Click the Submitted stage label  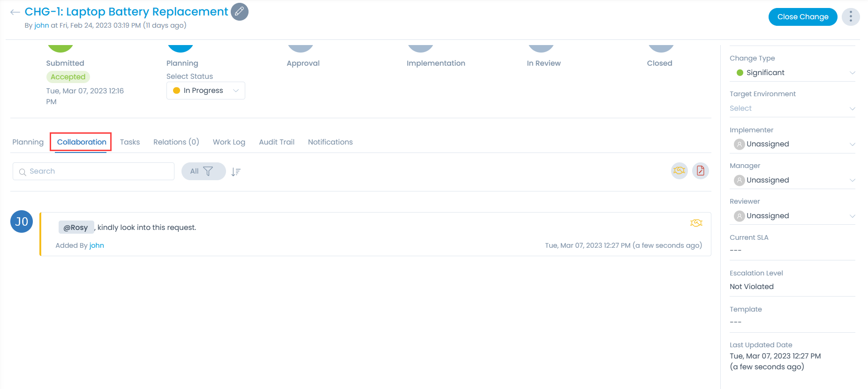click(65, 63)
